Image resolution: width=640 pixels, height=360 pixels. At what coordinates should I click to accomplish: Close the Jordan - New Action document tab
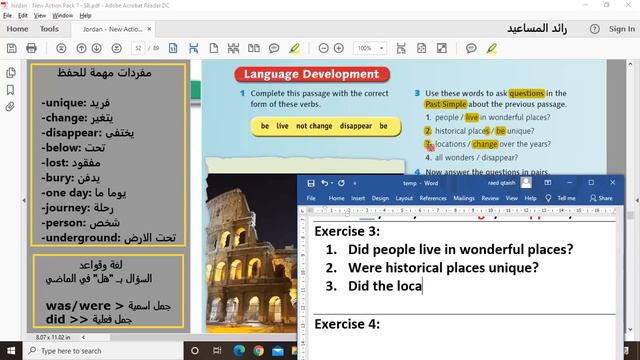(x=149, y=29)
